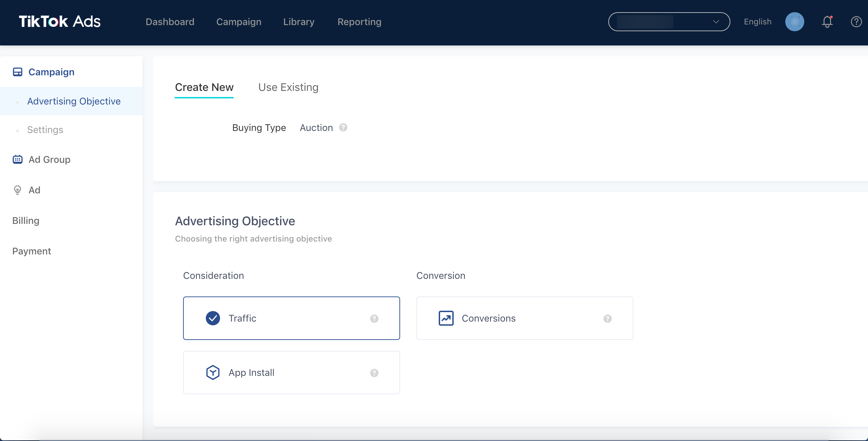Switch to the Create New tab
The image size is (868, 441).
(204, 87)
